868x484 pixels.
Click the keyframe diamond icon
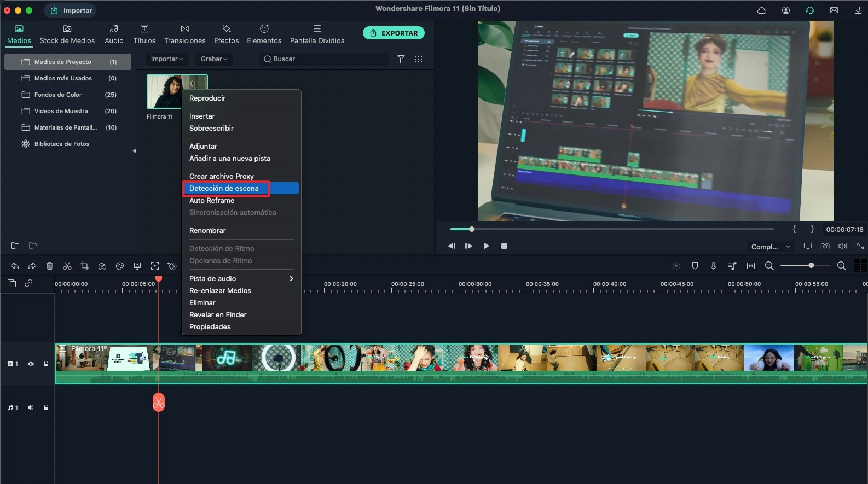coord(172,266)
